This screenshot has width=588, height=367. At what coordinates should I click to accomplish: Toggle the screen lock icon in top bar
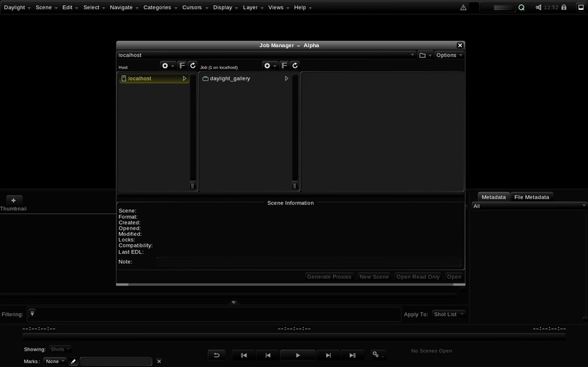(564, 7)
